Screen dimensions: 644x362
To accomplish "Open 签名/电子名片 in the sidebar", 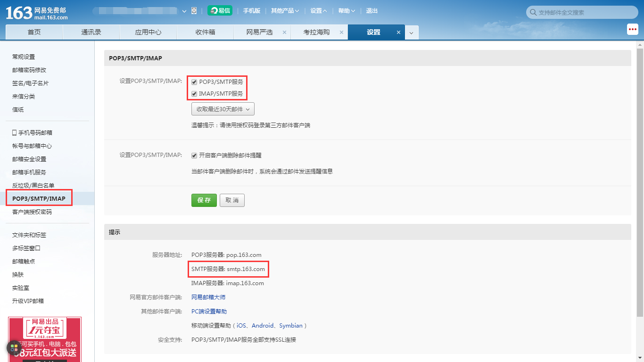I will 30,83.
